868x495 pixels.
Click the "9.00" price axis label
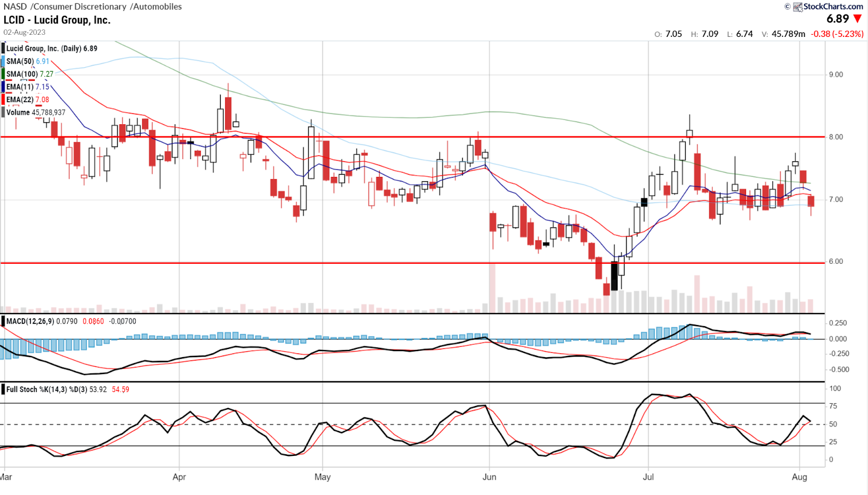pos(836,74)
